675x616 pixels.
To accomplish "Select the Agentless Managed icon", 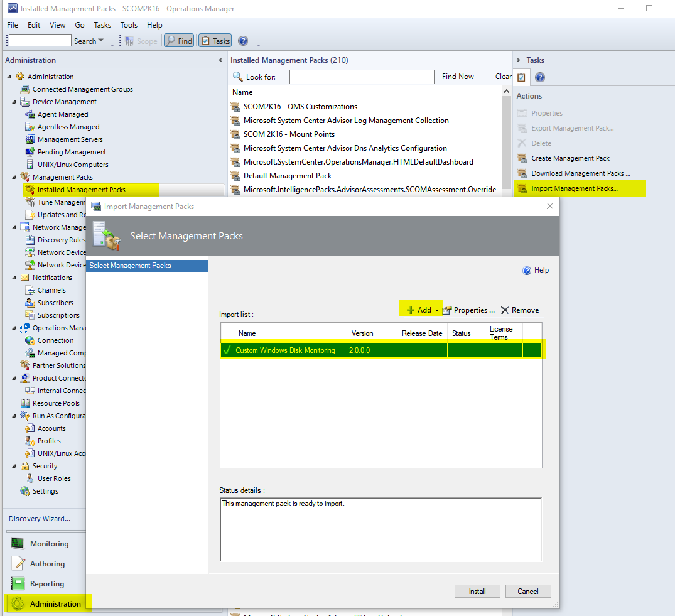I will [x=30, y=127].
